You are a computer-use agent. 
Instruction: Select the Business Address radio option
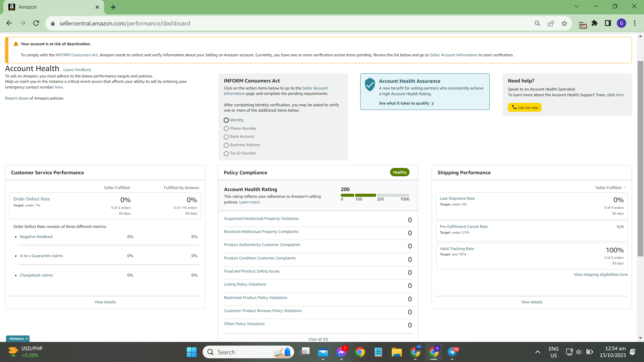(x=226, y=145)
